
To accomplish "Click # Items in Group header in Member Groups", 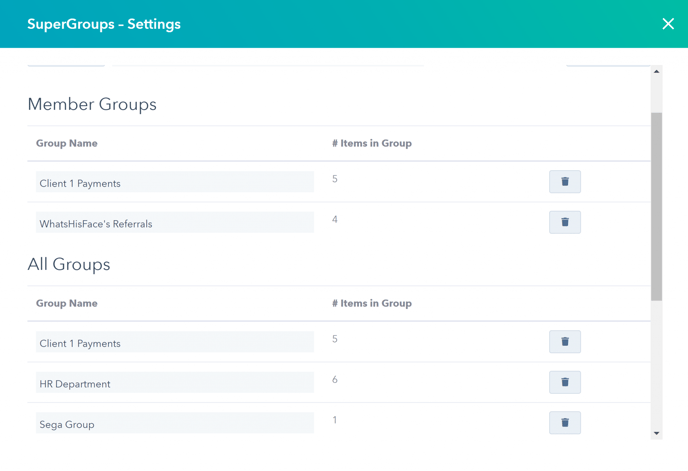I will pos(372,143).
